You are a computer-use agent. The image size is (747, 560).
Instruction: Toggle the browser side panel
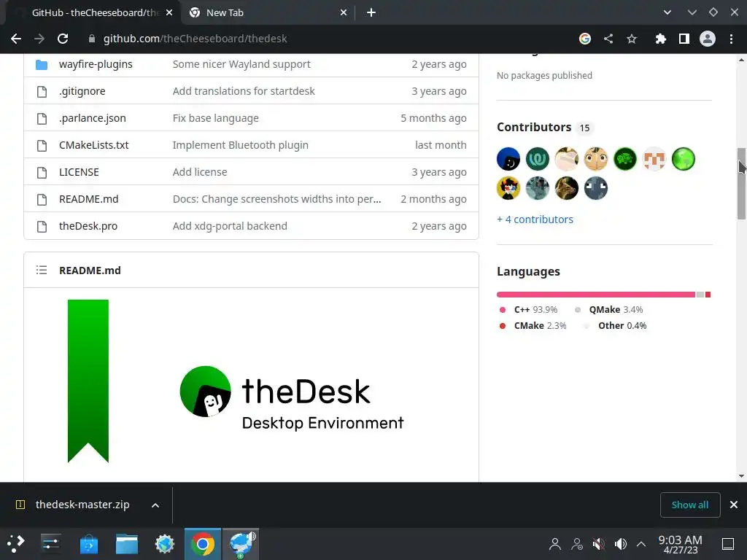click(x=684, y=39)
